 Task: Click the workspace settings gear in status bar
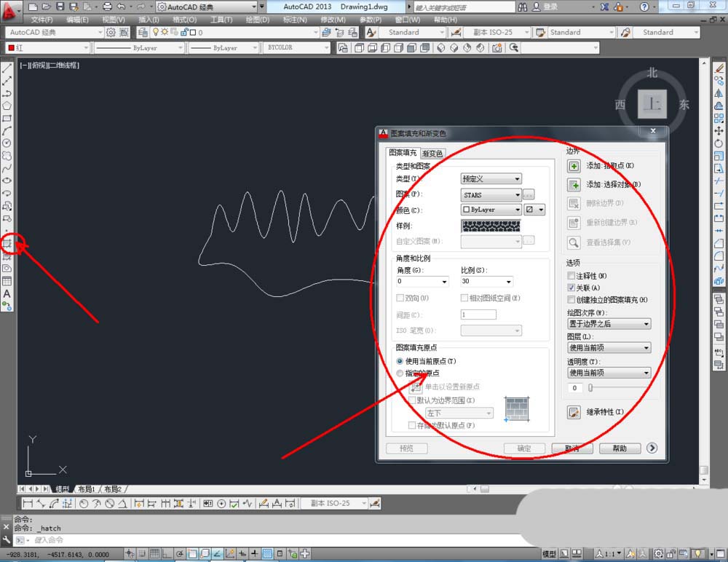click(658, 554)
